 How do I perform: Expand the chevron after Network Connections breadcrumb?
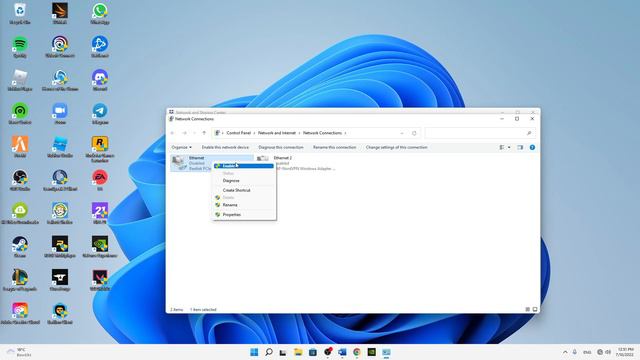pyautogui.click(x=345, y=133)
